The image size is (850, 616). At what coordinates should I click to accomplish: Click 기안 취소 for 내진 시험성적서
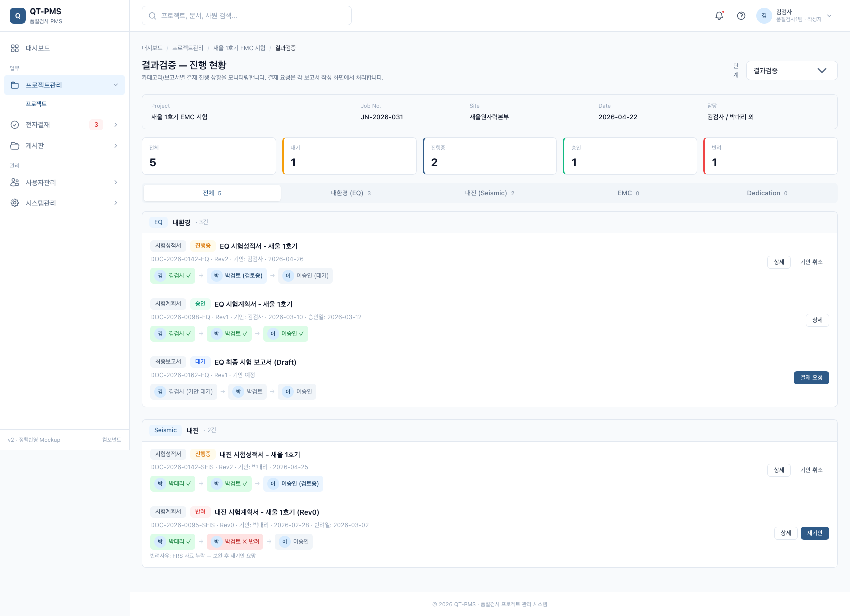click(x=811, y=470)
